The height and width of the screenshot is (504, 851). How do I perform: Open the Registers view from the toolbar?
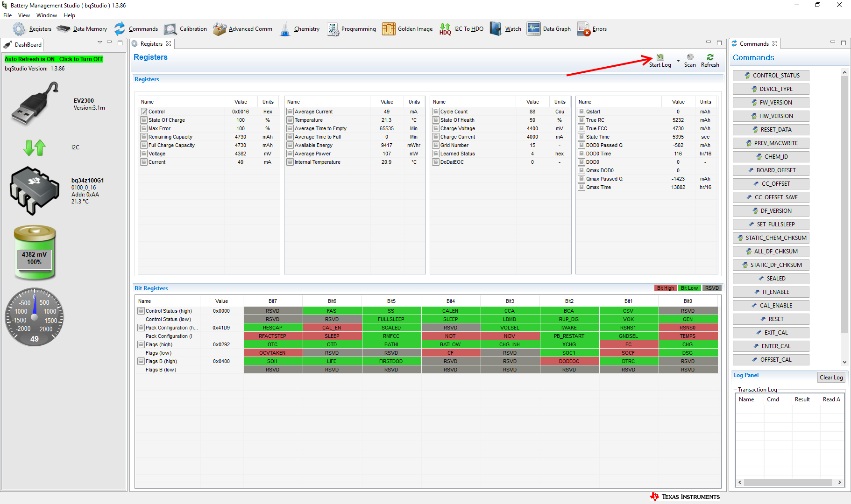32,29
